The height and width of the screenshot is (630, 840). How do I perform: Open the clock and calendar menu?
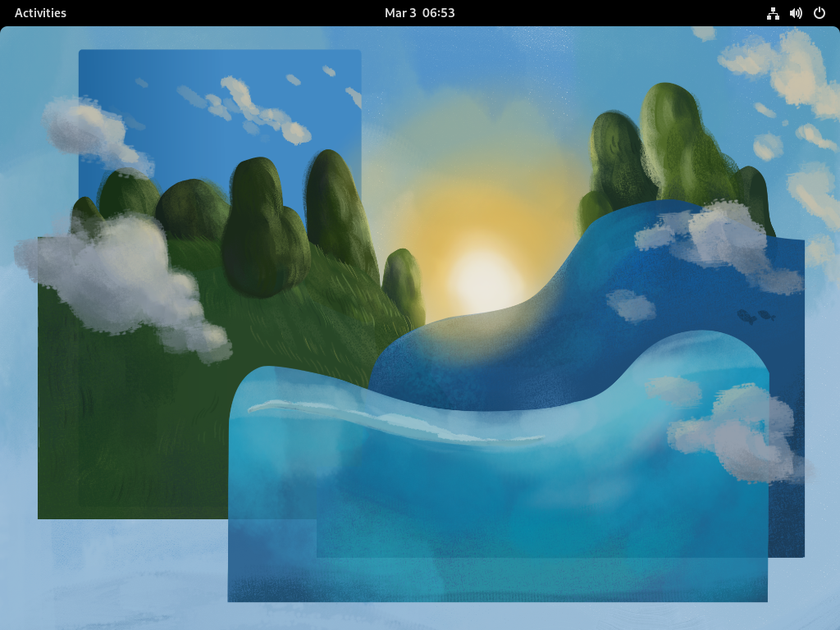(419, 13)
